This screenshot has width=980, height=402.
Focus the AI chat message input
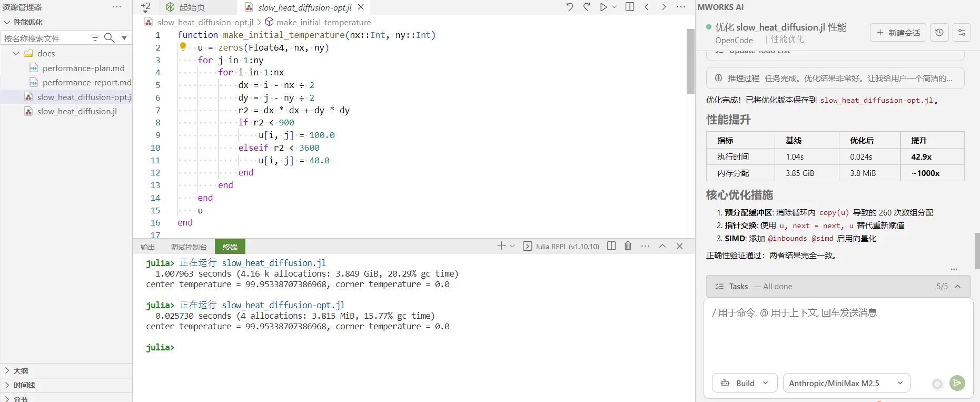pyautogui.click(x=838, y=332)
